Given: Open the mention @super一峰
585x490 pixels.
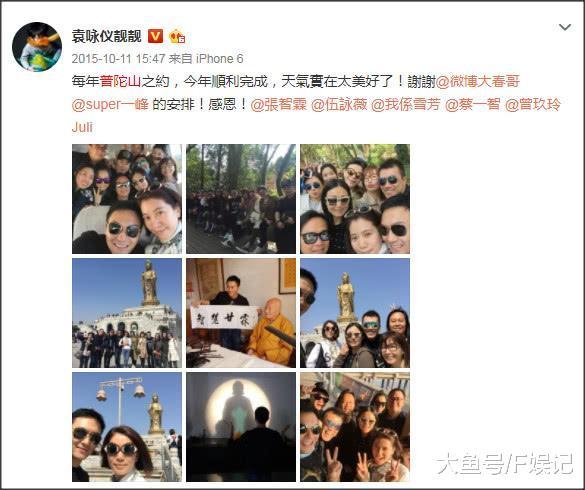Looking at the screenshot, I should (110, 104).
